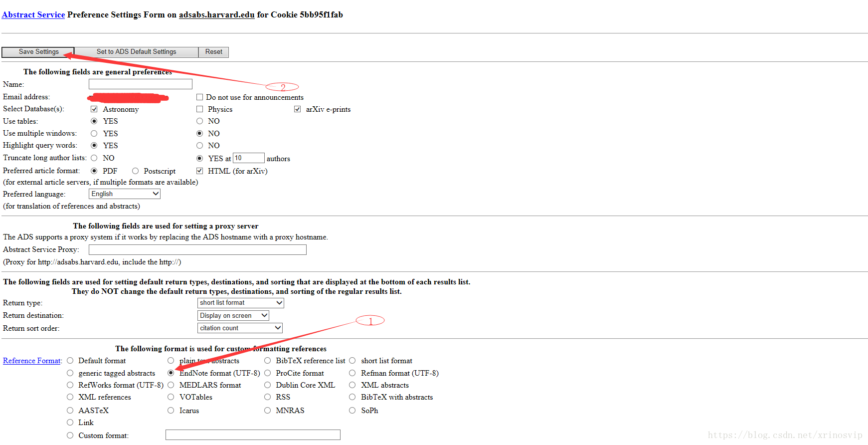Image resolution: width=868 pixels, height=445 pixels.
Task: Toggle HTML (for arXiv) checkbox
Action: [199, 171]
